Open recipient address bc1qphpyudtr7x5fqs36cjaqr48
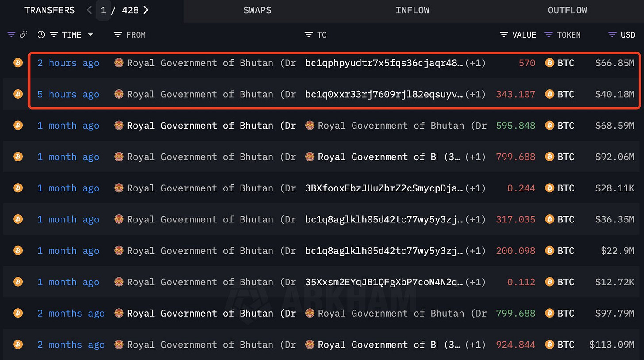The image size is (644, 360). coord(384,63)
